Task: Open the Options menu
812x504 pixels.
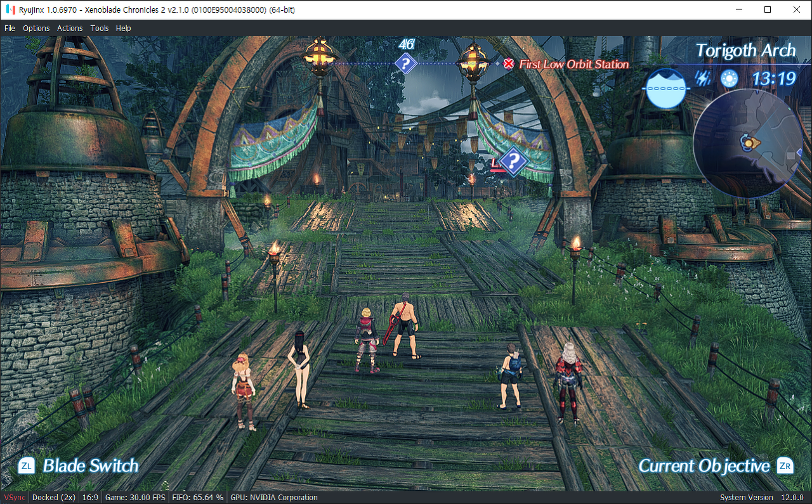Action: (36, 28)
